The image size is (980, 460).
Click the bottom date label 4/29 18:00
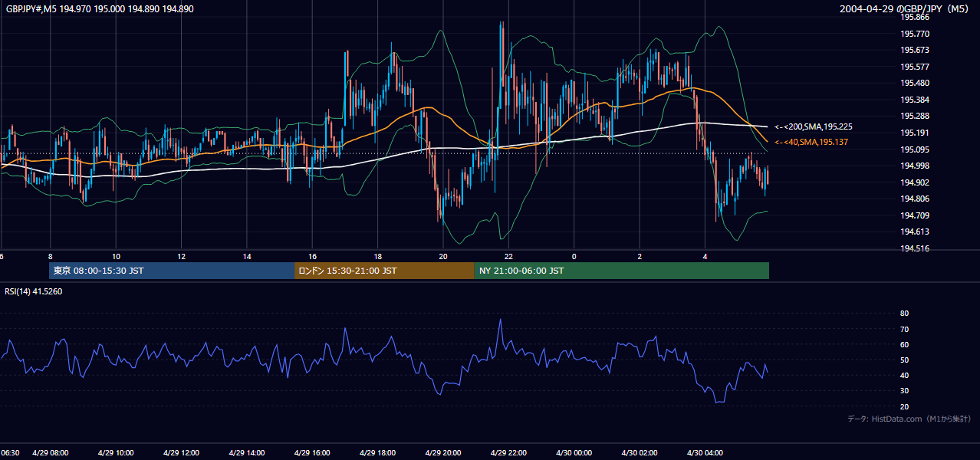click(x=378, y=453)
